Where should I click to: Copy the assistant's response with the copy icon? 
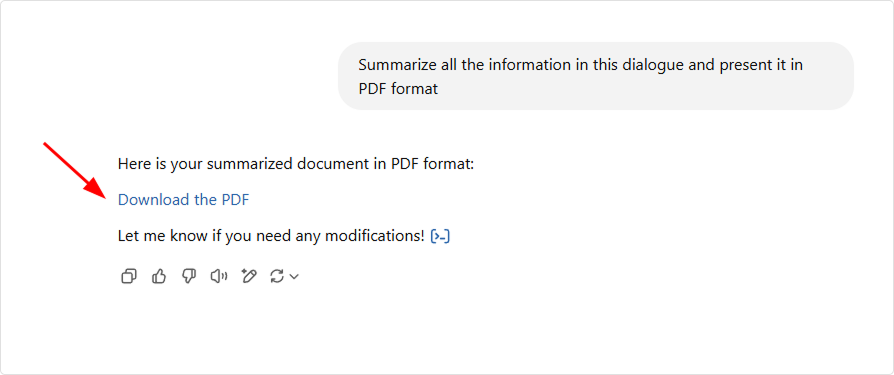click(129, 276)
